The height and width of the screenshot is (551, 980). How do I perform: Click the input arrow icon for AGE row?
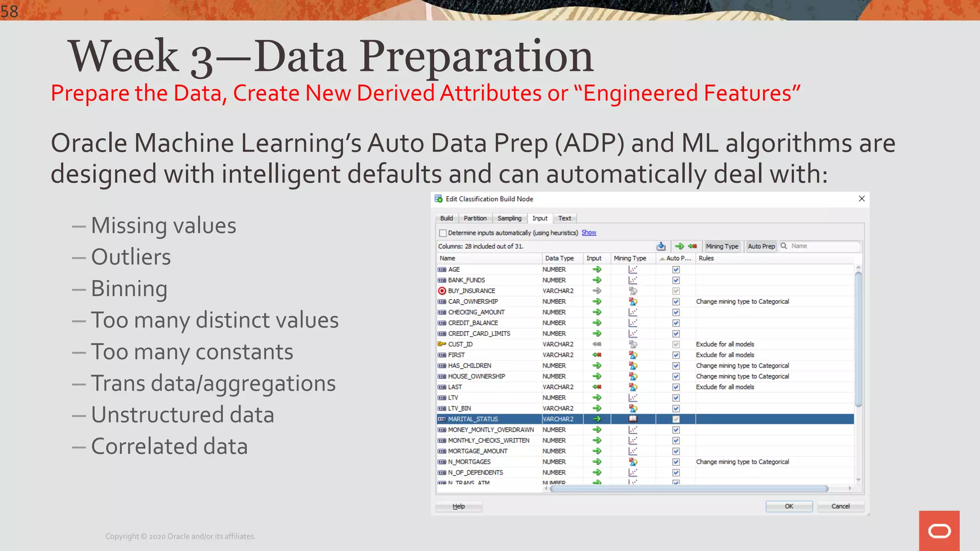(597, 269)
